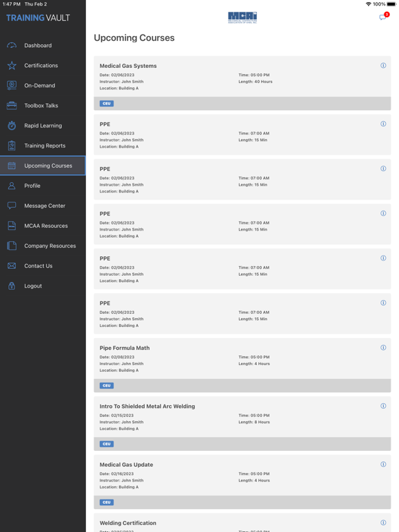
Task: Click the status bar clock 1:47 PM
Action: tap(12, 4)
